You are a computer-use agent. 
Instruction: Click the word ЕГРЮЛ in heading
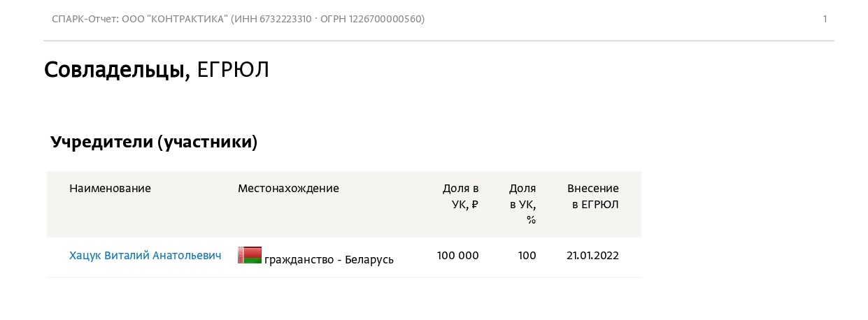tap(233, 70)
